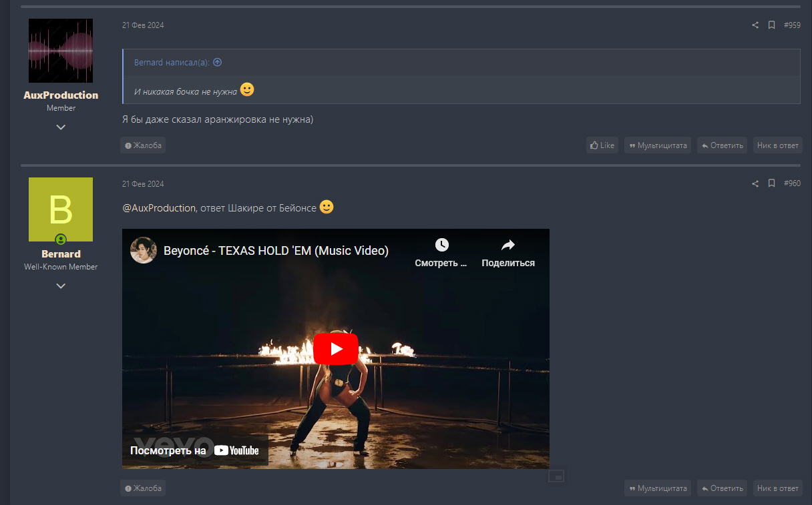The image size is (812, 505).
Task: Click 'Well-Known Member' title under Bernard
Action: [61, 267]
